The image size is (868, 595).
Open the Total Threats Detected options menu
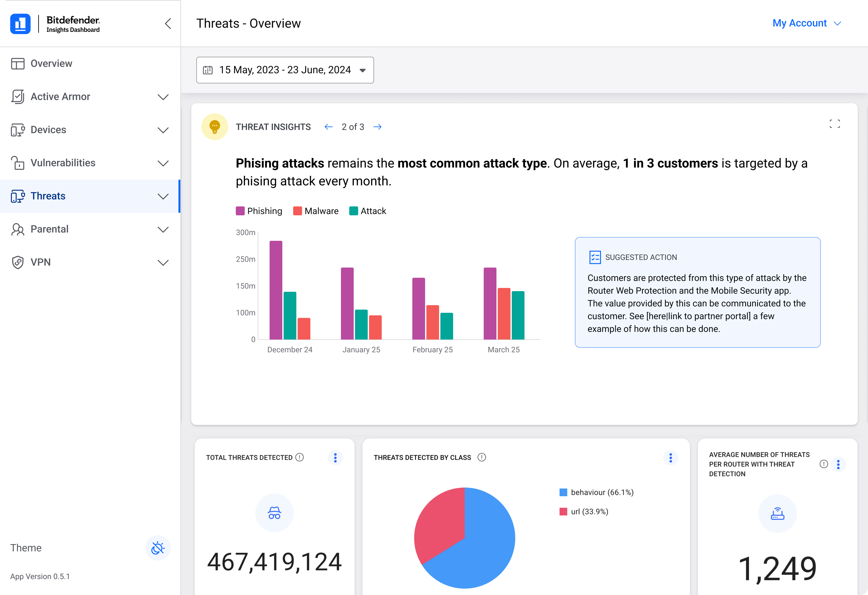[x=335, y=458]
